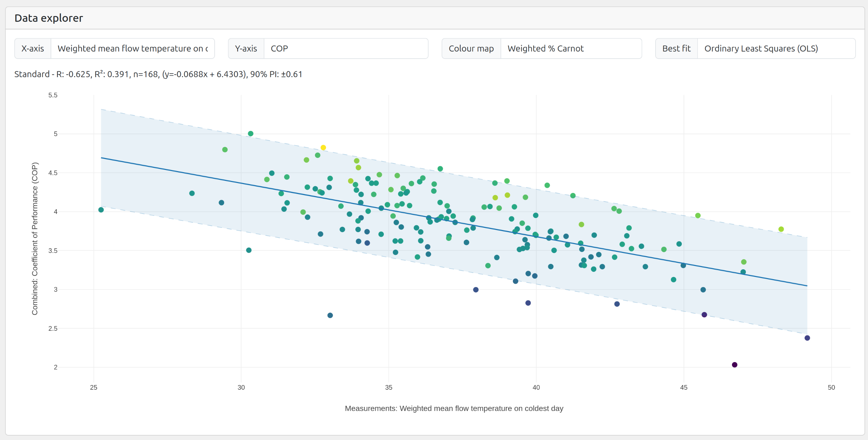Click the Data explorer panel heading
868x440 pixels.
49,18
